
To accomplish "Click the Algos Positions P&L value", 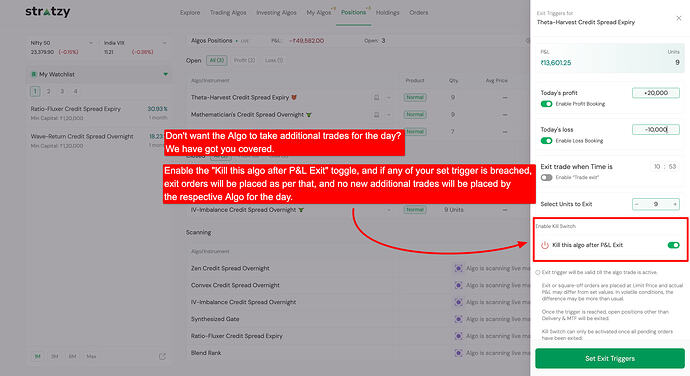I will [x=307, y=41].
